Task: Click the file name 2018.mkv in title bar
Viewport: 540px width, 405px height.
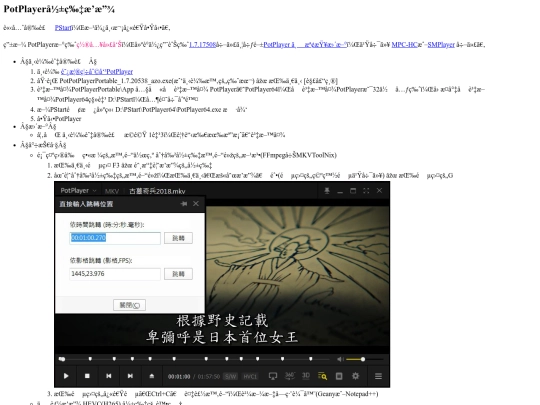Action: click(157, 191)
